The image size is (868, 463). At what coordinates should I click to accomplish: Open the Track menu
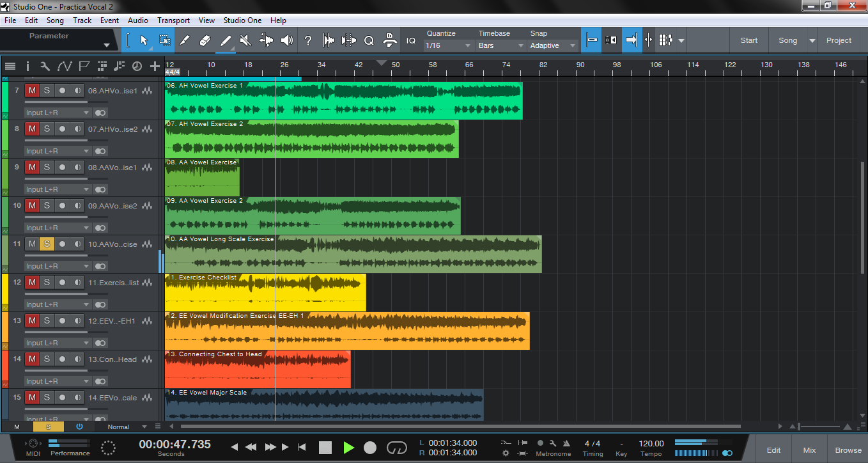(82, 20)
